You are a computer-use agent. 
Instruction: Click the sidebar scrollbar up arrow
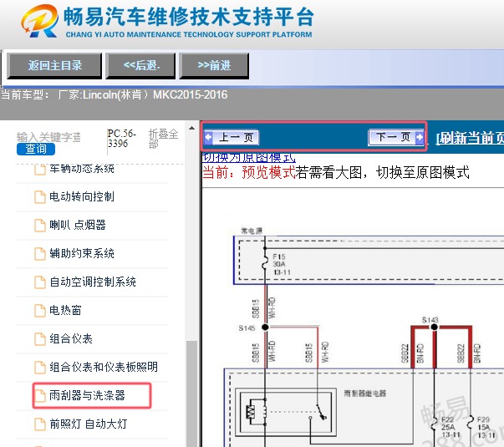[x=192, y=128]
